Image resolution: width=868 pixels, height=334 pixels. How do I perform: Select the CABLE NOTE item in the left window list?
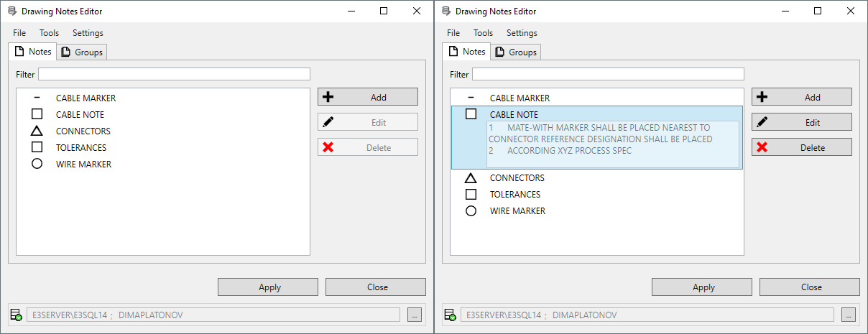[80, 115]
